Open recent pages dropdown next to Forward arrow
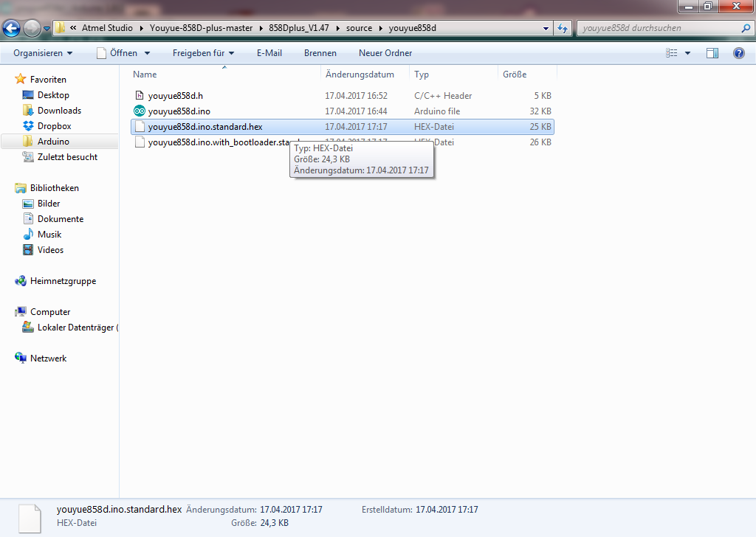 pos(47,29)
